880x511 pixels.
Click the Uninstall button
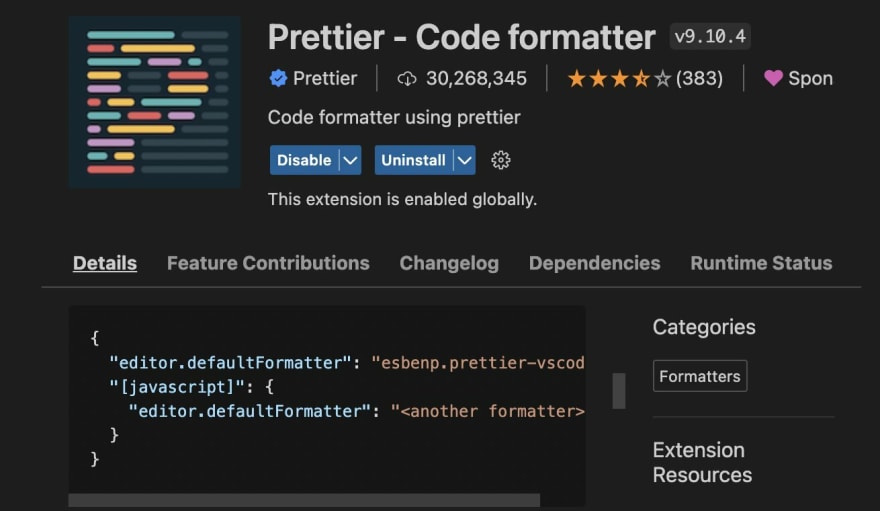pos(414,160)
